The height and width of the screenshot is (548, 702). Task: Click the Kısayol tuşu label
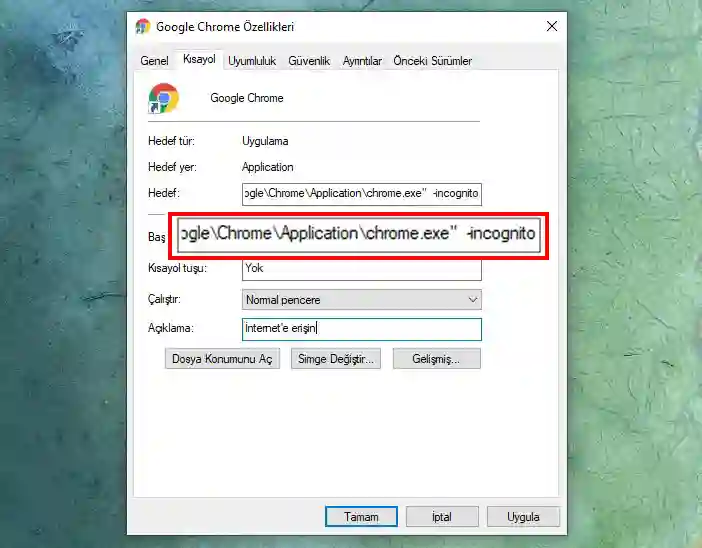[x=177, y=268]
